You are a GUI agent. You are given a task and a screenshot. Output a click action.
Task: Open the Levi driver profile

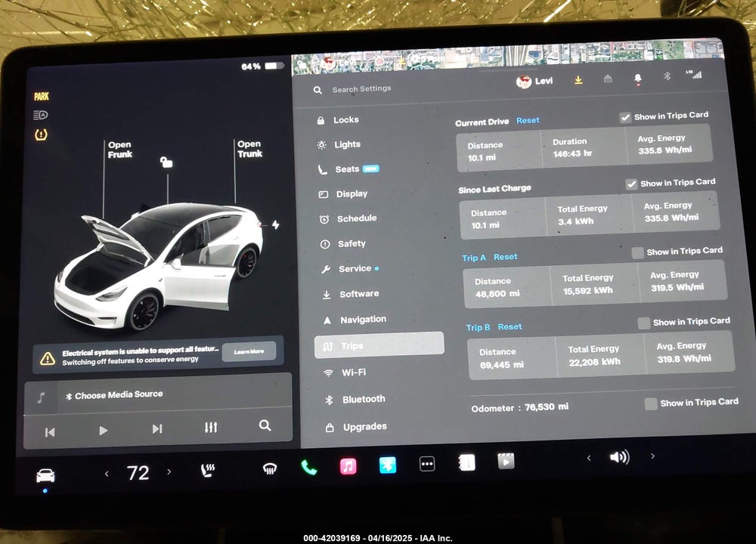534,81
